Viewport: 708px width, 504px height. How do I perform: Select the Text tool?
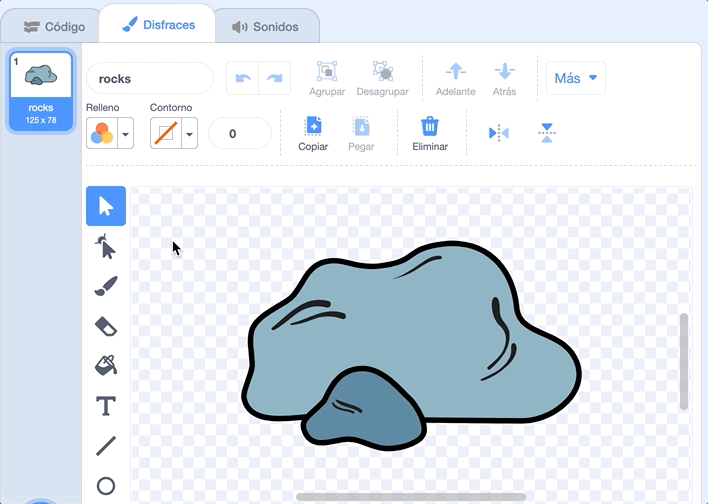pyautogui.click(x=106, y=406)
